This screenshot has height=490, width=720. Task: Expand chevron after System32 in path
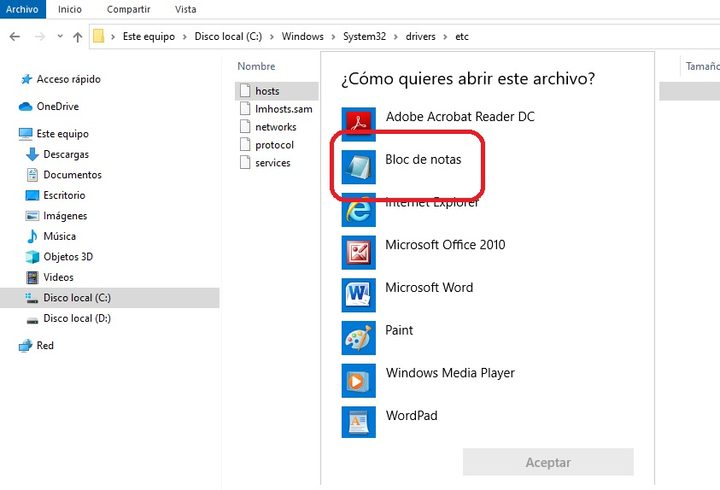point(396,37)
